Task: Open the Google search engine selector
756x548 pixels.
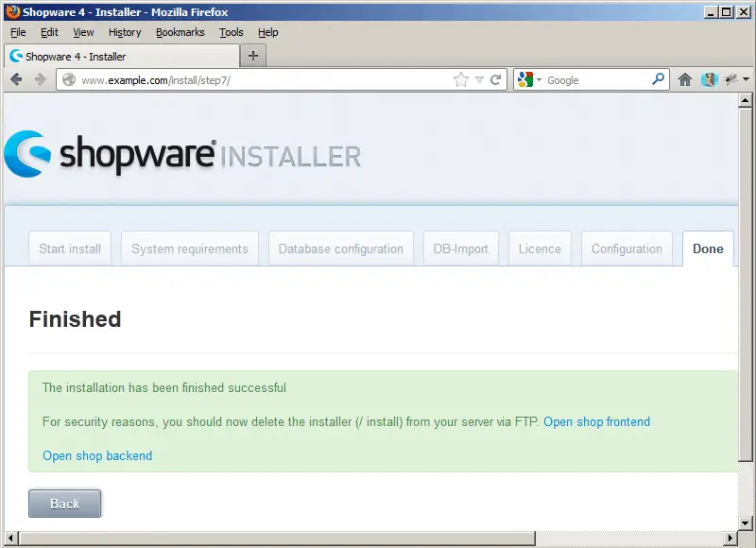Action: (529, 79)
